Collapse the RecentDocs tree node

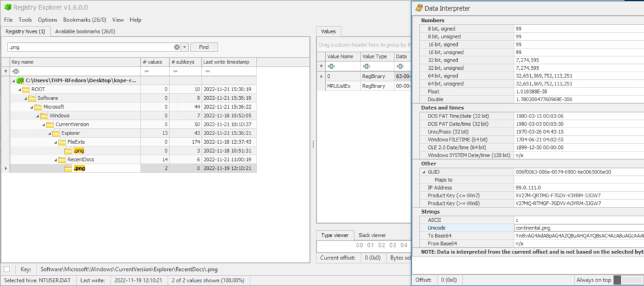click(x=55, y=160)
